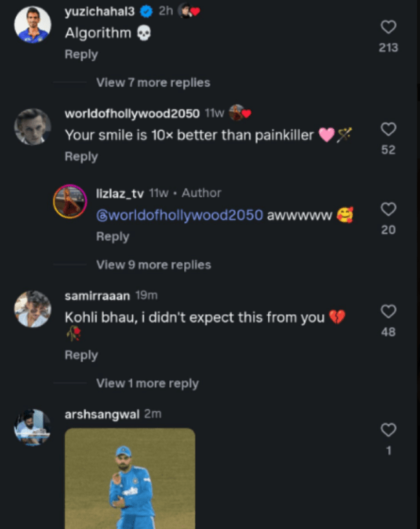
Task: Expand "View 1 more reply"
Action: 147,383
